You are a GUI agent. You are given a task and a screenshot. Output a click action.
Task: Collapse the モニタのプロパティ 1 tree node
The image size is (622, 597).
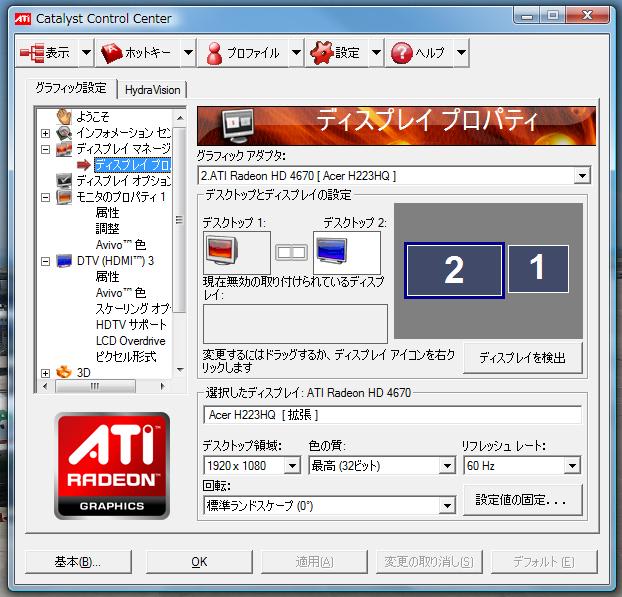46,197
